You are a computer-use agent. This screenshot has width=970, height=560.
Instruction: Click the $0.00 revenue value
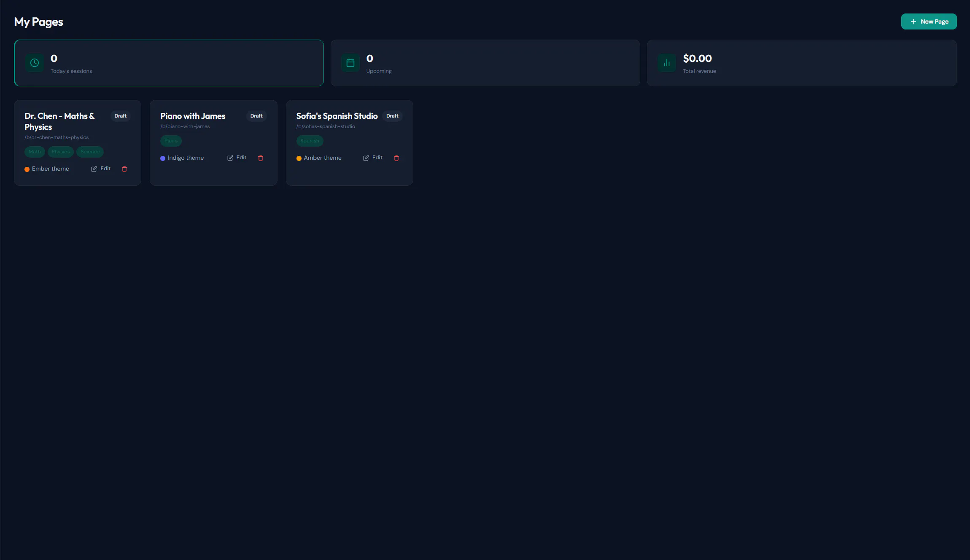(697, 58)
